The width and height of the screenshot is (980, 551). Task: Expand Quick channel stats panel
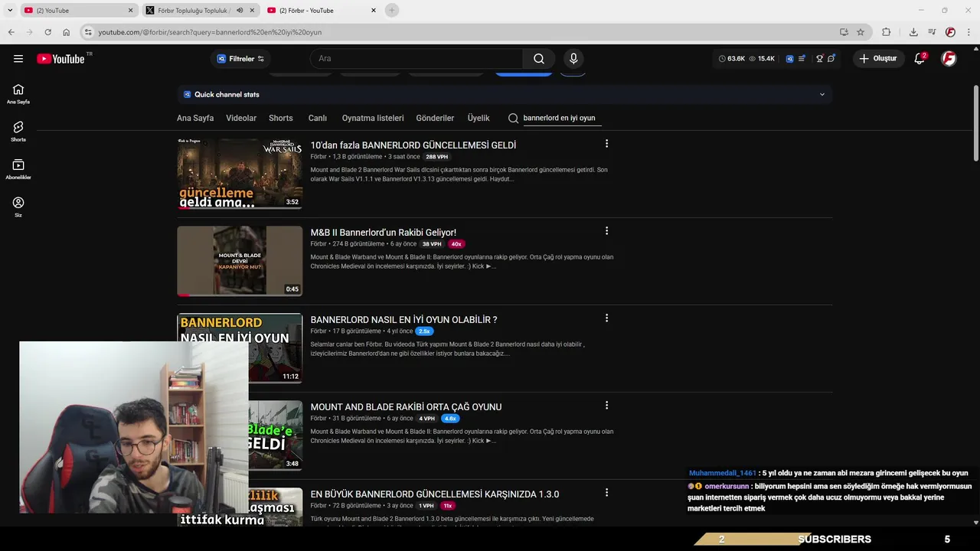pyautogui.click(x=822, y=94)
